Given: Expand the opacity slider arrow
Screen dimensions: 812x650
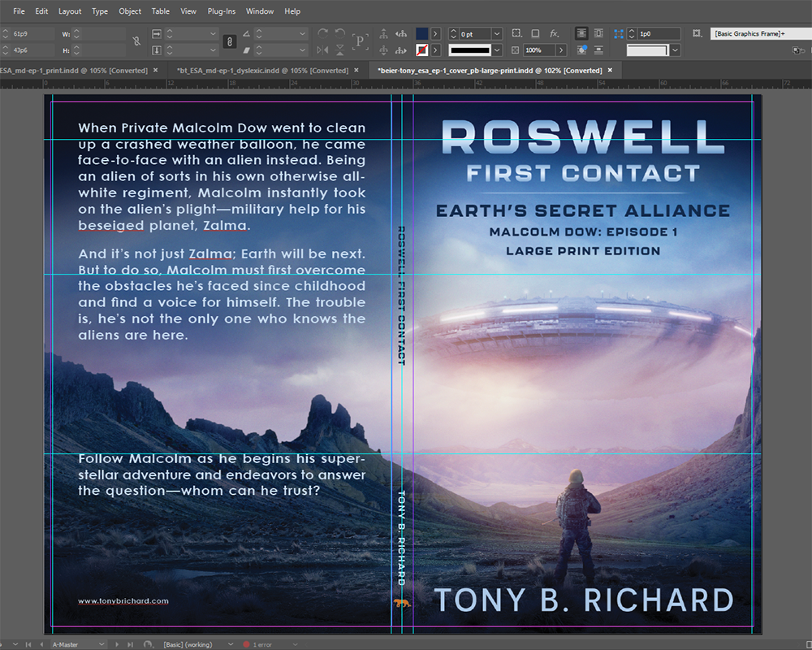Looking at the screenshot, I should (x=561, y=50).
